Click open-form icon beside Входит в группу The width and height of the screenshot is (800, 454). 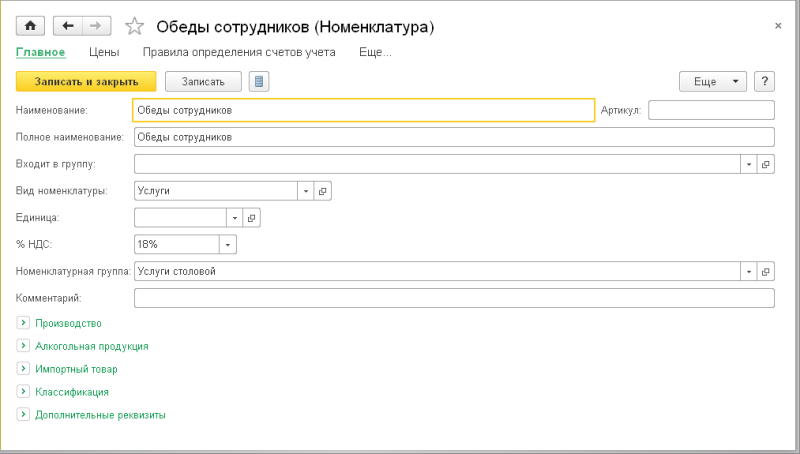766,164
